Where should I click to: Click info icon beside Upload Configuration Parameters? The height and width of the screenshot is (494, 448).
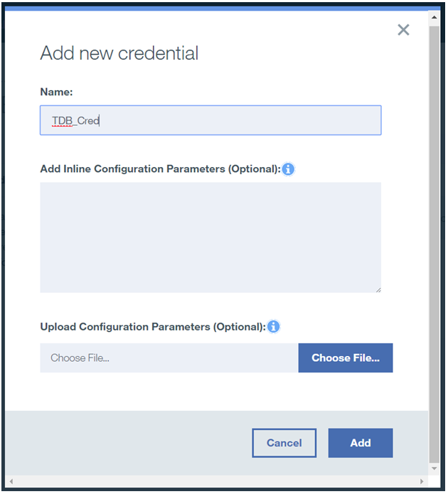coord(273,327)
